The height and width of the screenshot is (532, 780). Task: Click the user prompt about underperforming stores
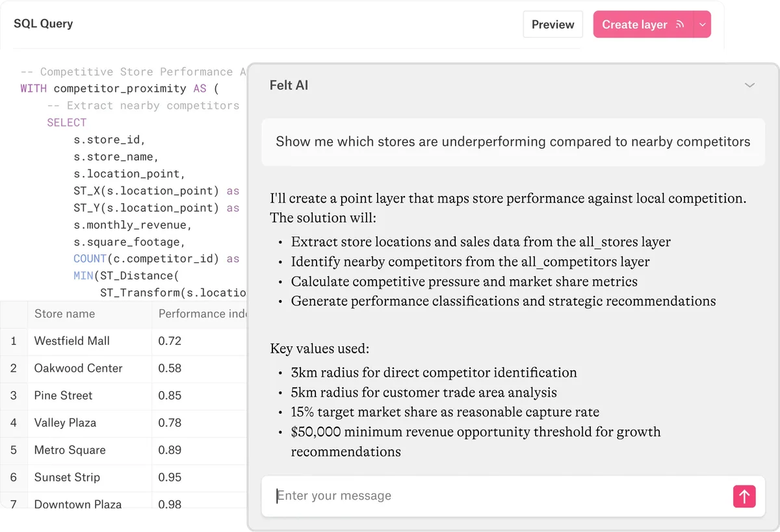[513, 142]
